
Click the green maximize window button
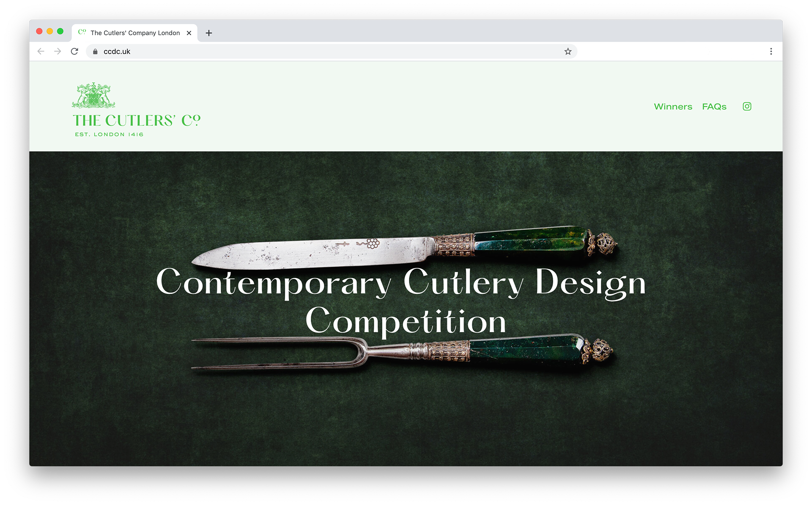(60, 31)
